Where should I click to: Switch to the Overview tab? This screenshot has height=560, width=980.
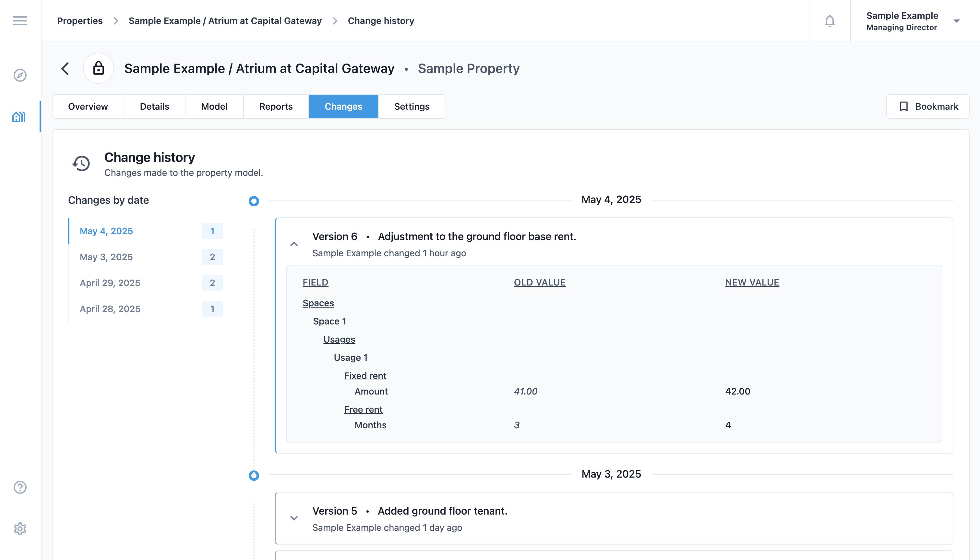click(x=88, y=106)
